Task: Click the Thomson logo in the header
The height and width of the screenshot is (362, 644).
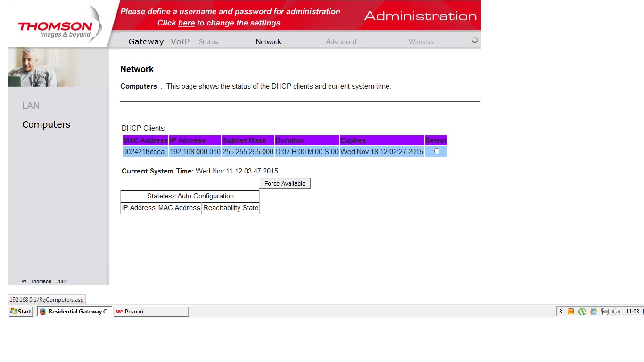Action: 56,27
